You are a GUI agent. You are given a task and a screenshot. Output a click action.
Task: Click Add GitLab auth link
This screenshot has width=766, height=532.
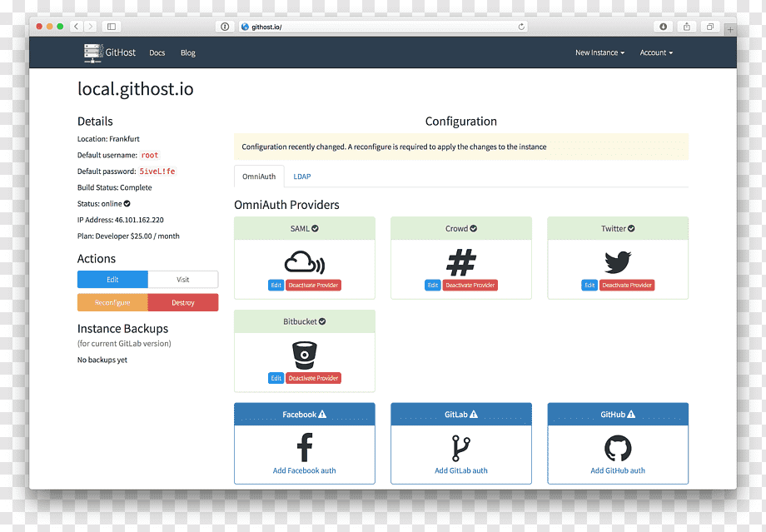coord(461,470)
